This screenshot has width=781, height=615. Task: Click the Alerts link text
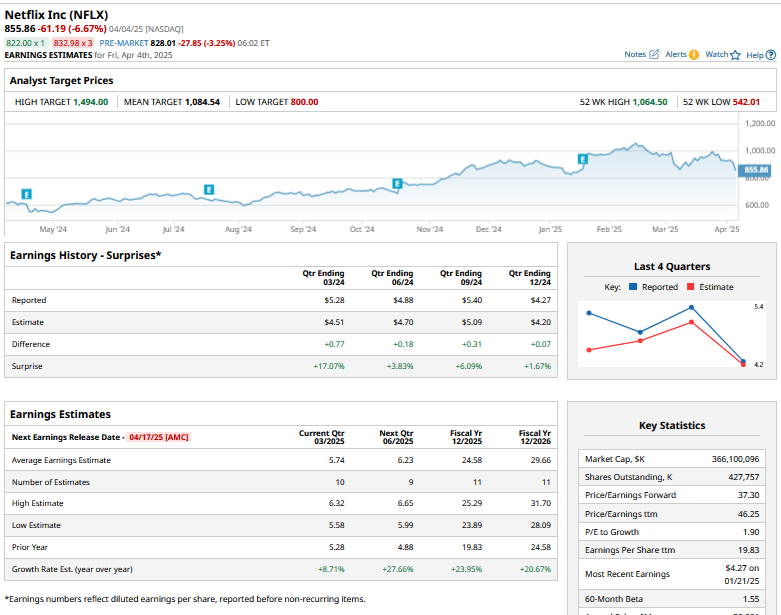click(x=676, y=54)
